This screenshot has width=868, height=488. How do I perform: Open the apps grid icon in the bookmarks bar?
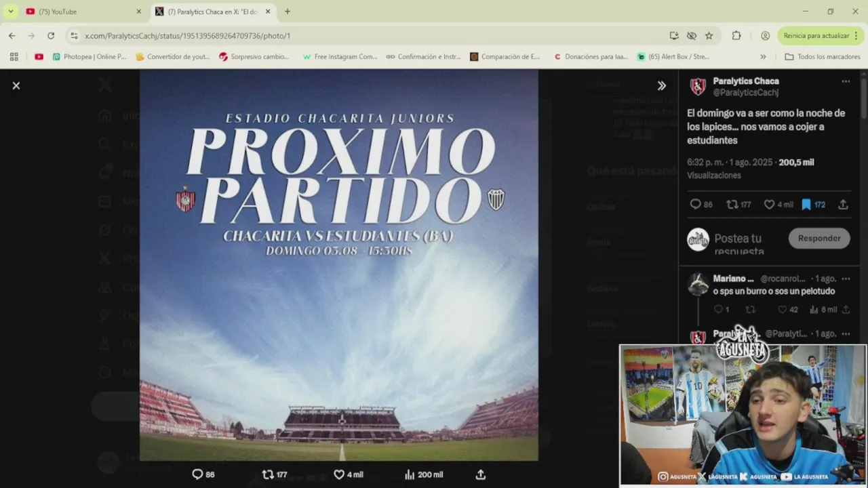pyautogui.click(x=14, y=56)
